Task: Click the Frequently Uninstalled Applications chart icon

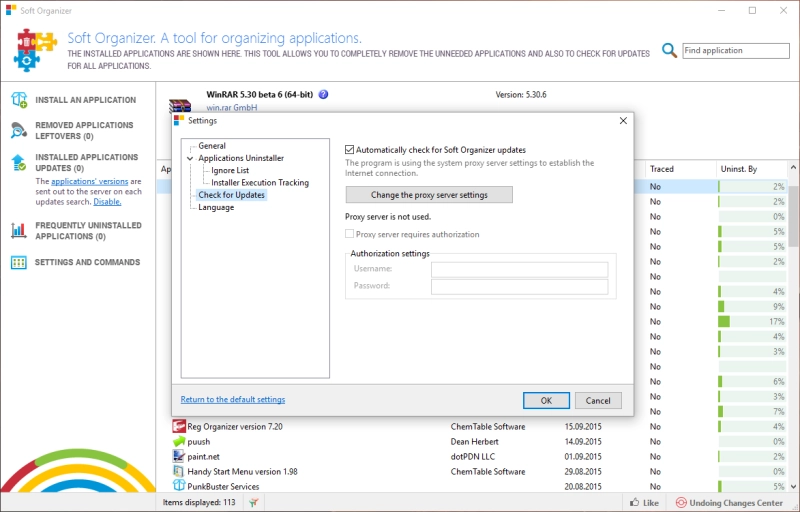Action: (18, 231)
